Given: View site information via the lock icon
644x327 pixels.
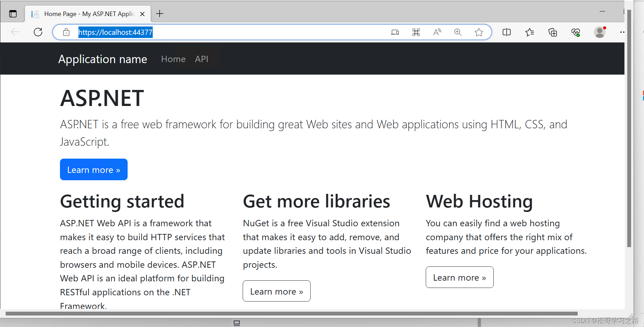Looking at the screenshot, I should [66, 32].
